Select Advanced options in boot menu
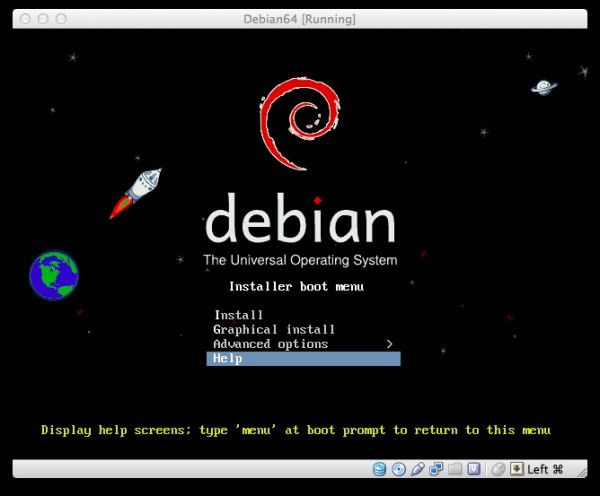This screenshot has height=496, width=600. pos(303,344)
